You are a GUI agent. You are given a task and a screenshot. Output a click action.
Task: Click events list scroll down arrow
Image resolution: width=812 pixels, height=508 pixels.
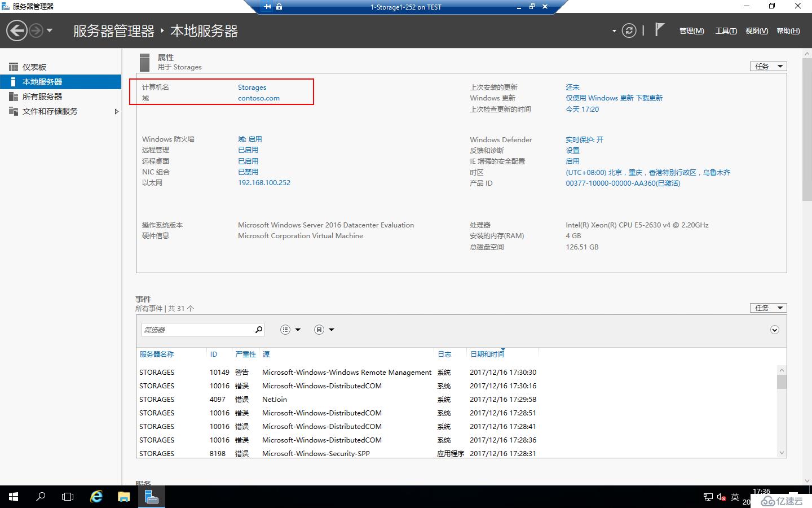[x=782, y=453]
